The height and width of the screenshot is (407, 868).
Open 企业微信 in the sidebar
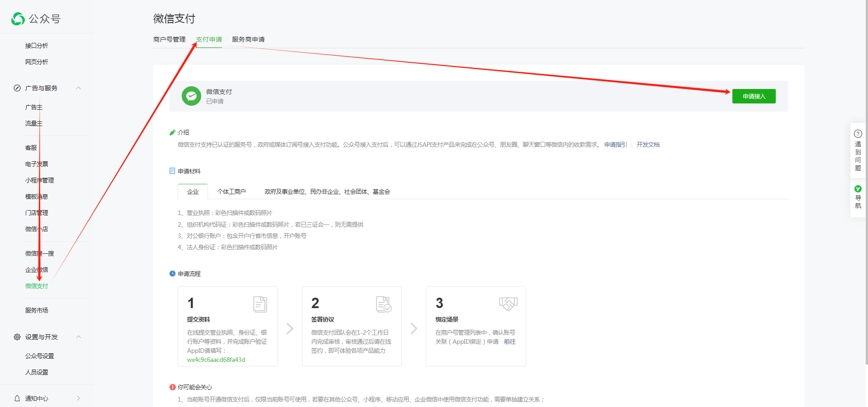tap(37, 270)
